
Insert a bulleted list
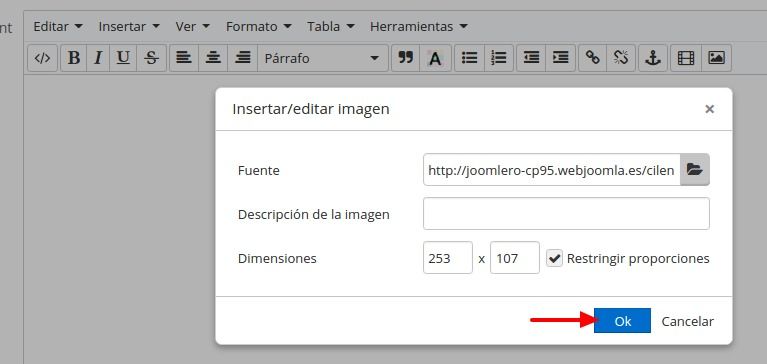click(470, 58)
